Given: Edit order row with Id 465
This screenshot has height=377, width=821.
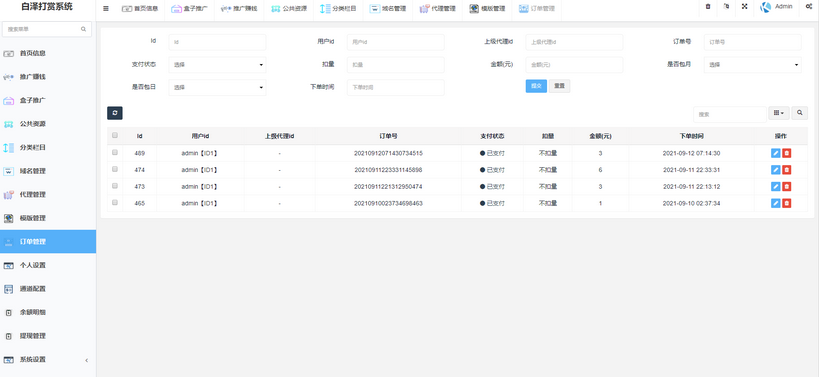Looking at the screenshot, I should [775, 203].
